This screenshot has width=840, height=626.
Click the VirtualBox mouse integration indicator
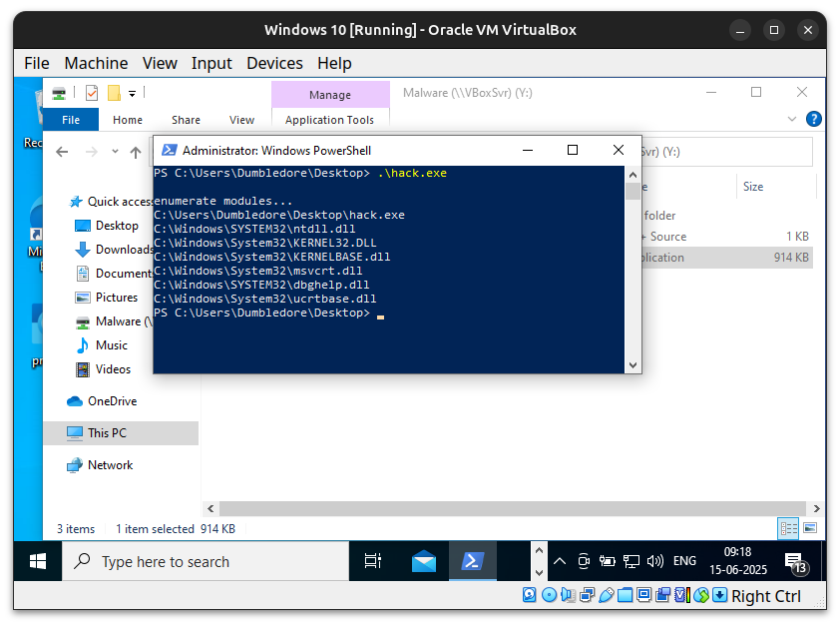click(x=701, y=595)
